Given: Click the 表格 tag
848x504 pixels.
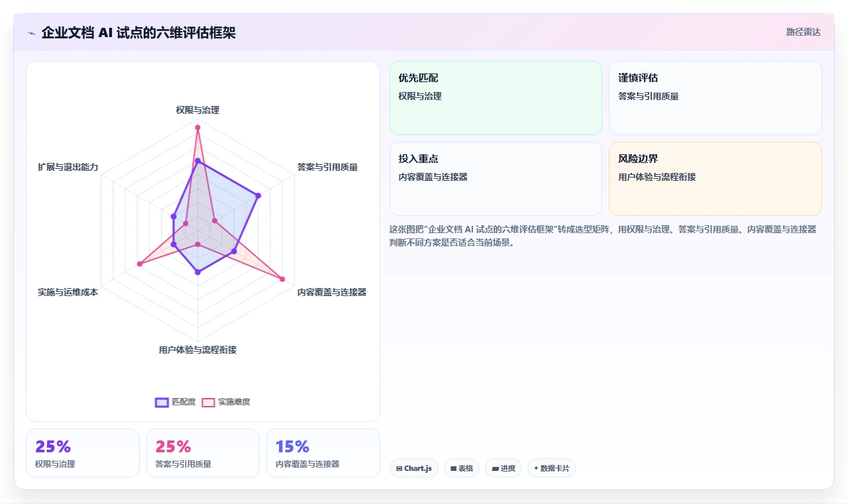Looking at the screenshot, I should [x=462, y=468].
